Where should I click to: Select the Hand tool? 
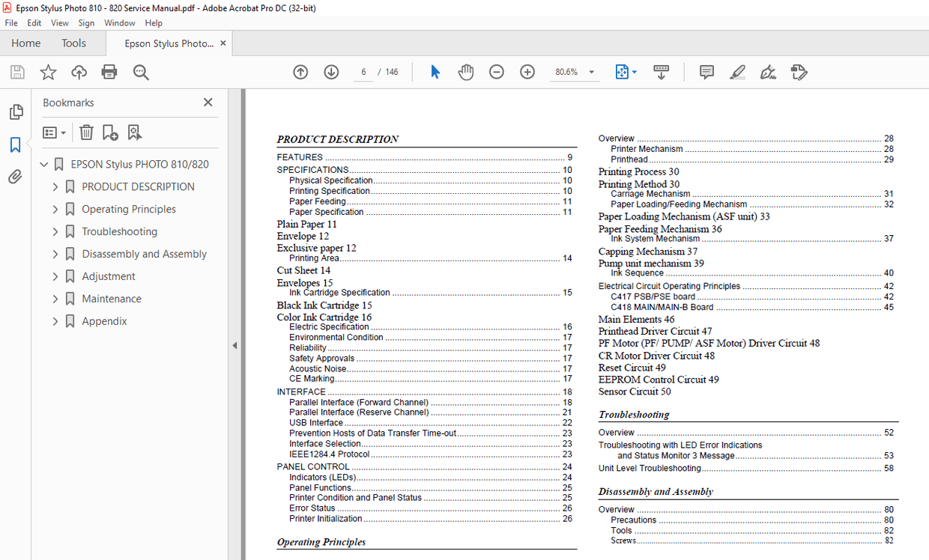(x=465, y=71)
